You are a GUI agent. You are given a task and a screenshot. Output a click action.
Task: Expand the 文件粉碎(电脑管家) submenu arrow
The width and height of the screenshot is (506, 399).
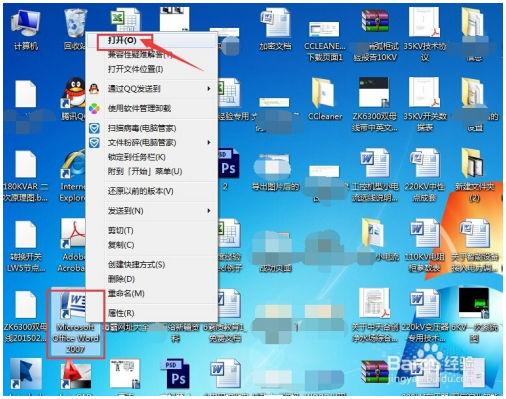tap(209, 143)
